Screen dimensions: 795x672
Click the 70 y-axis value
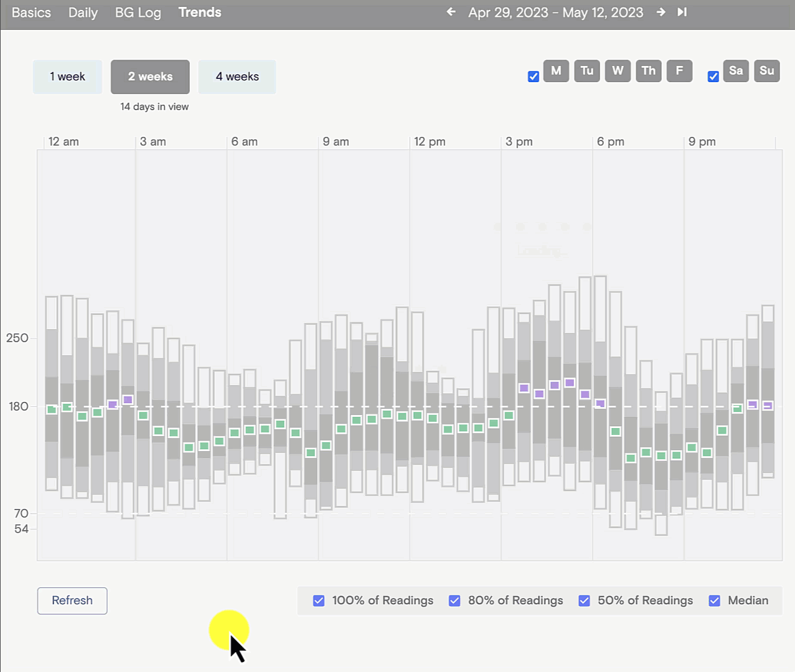click(x=21, y=513)
